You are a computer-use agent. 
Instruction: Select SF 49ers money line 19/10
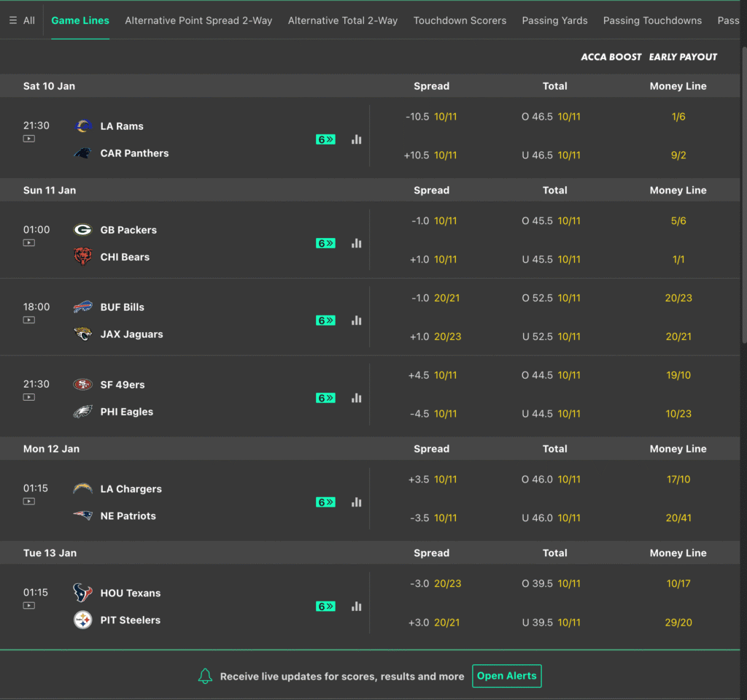coord(678,375)
